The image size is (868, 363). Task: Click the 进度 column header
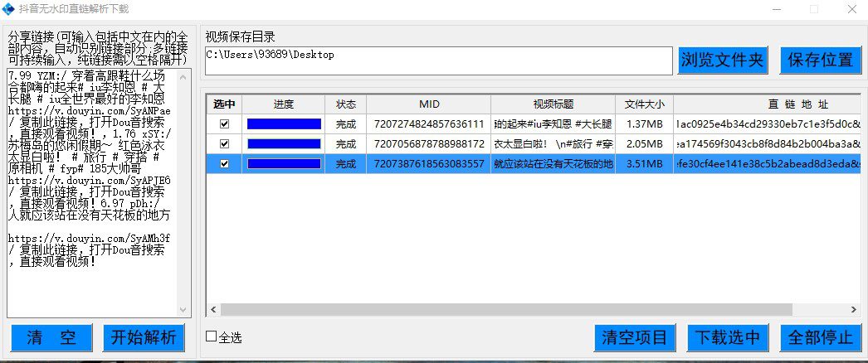[284, 104]
